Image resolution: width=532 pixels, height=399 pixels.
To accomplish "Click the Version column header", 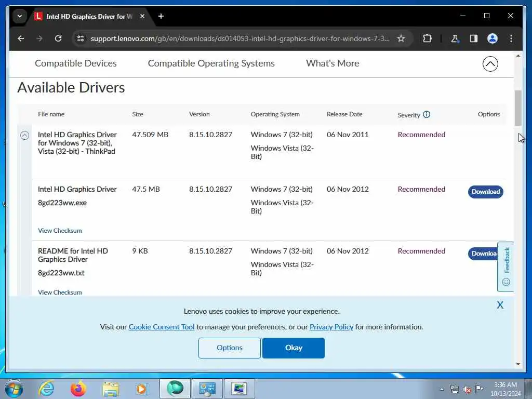I will point(199,114).
